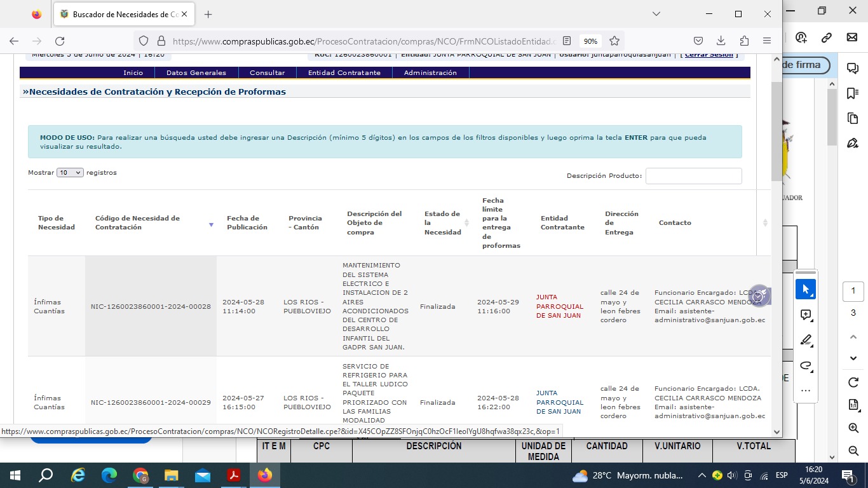This screenshot has width=868, height=488.
Task: Click the Cerrar Sesión link
Action: pos(709,55)
